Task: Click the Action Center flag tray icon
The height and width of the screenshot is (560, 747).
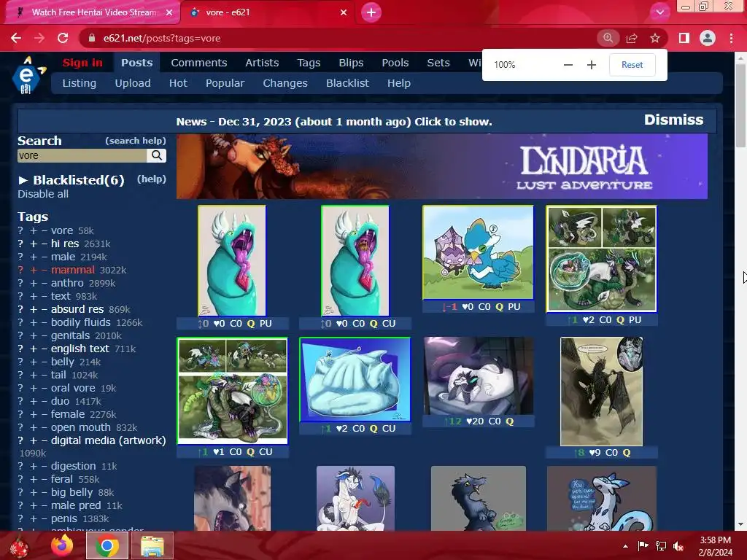Action: (x=643, y=545)
